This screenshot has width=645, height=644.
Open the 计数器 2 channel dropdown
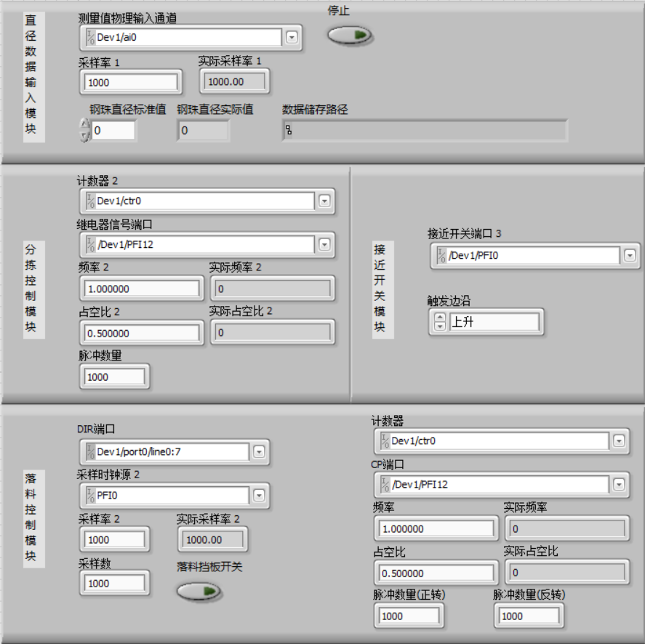pyautogui.click(x=324, y=201)
